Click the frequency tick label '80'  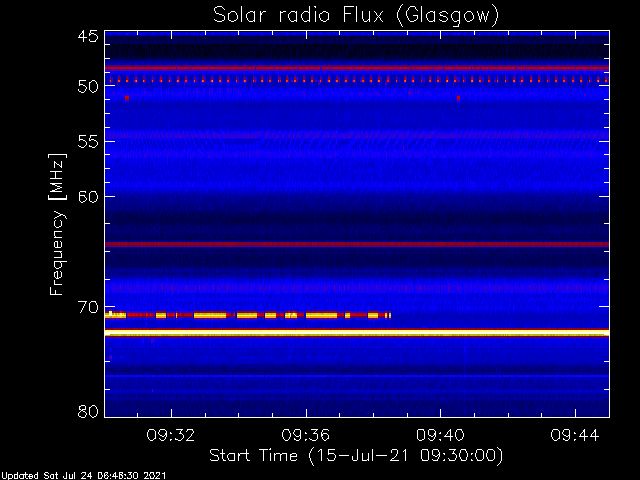88,411
